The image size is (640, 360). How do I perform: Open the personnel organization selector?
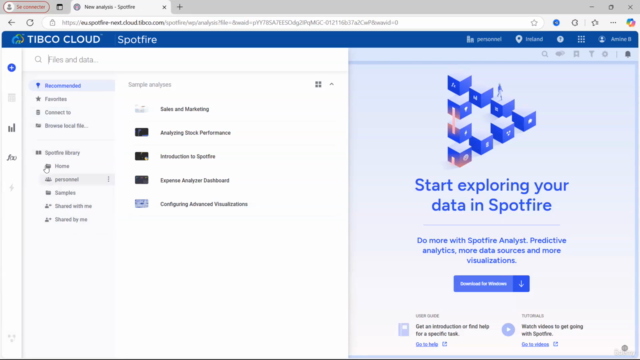point(484,39)
